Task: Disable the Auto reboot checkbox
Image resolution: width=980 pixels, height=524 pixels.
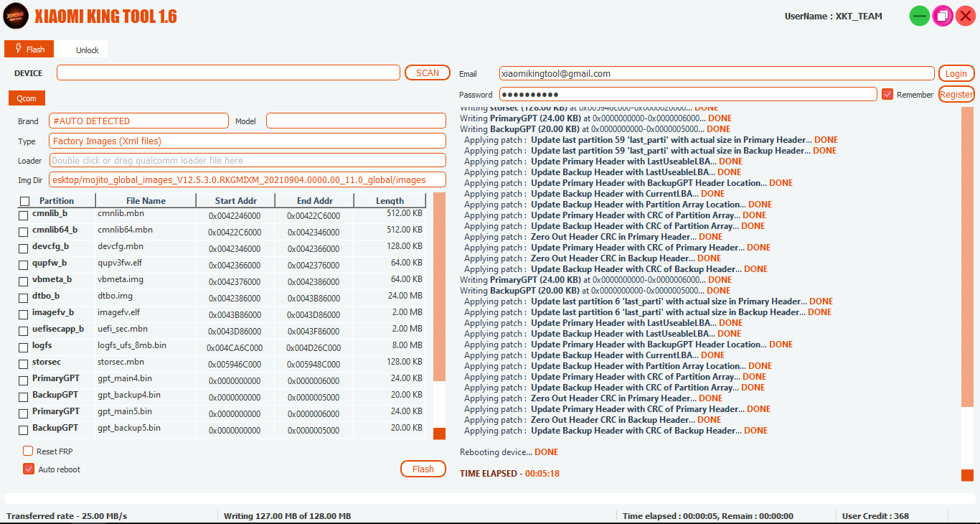Action: [x=29, y=469]
